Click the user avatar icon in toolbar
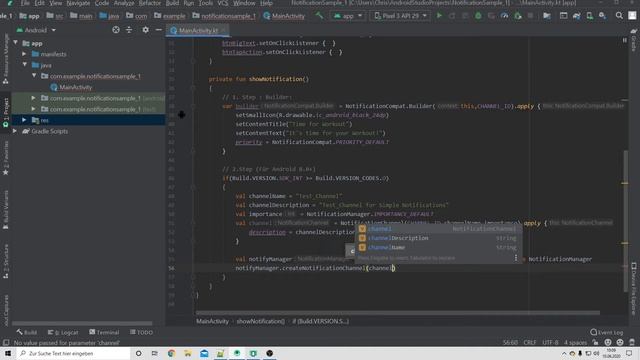Viewport: 640px width, 360px height. [632, 16]
